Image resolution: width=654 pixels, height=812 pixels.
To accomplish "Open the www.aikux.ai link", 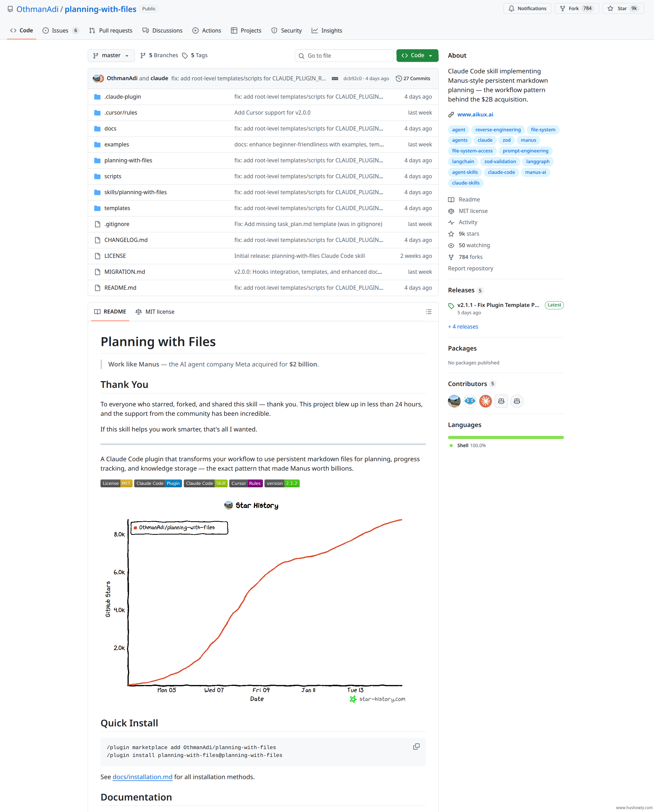I will pyautogui.click(x=475, y=115).
